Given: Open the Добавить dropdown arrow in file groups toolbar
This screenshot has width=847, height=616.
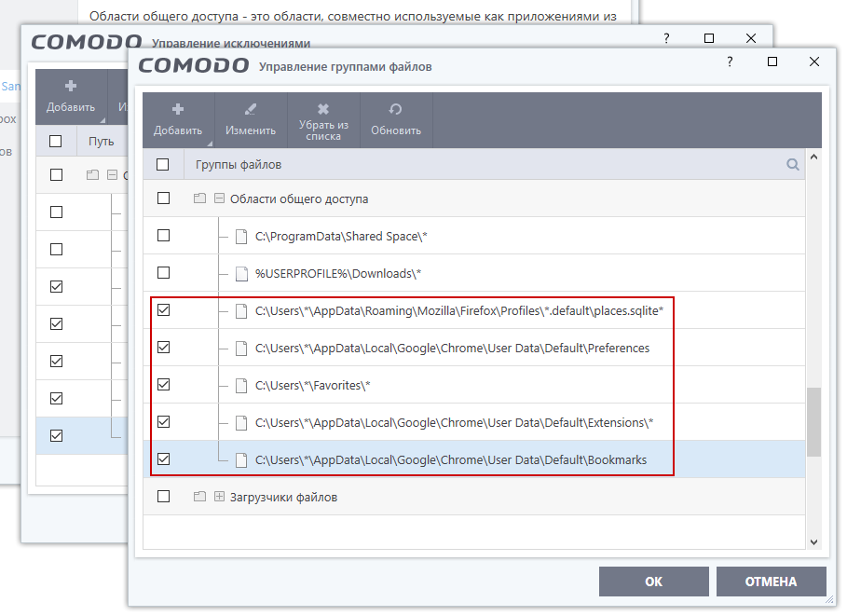Looking at the screenshot, I should (x=210, y=144).
